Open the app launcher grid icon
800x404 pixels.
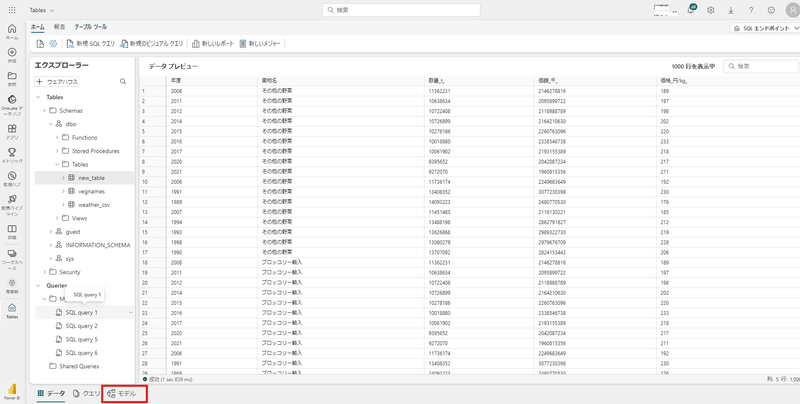[12, 10]
